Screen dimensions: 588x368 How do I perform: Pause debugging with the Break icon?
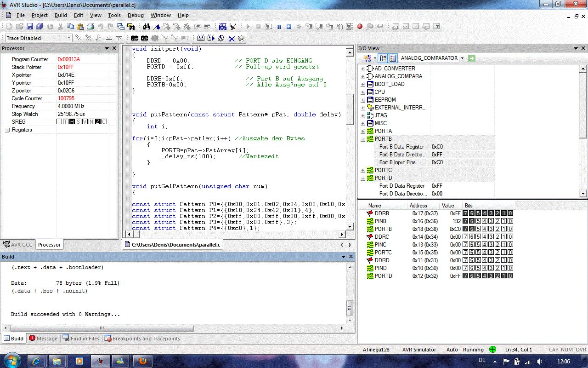pos(279,27)
